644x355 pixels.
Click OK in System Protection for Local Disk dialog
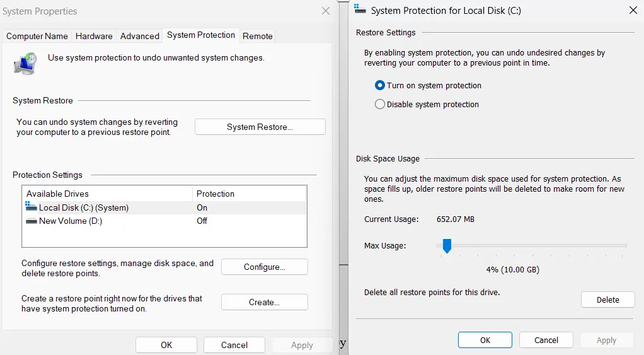tap(485, 340)
